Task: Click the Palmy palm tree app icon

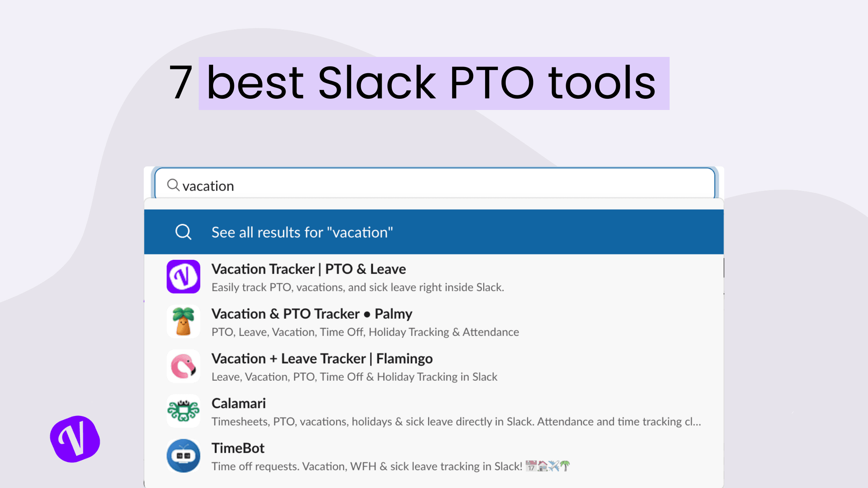Action: (x=183, y=321)
